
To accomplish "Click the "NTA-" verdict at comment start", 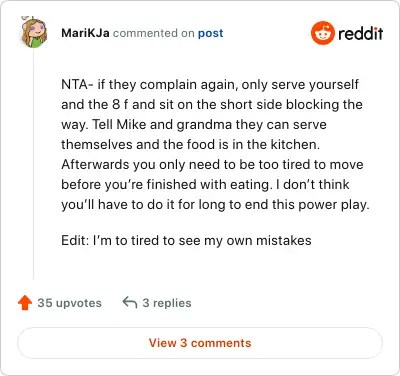I will pyautogui.click(x=77, y=84).
